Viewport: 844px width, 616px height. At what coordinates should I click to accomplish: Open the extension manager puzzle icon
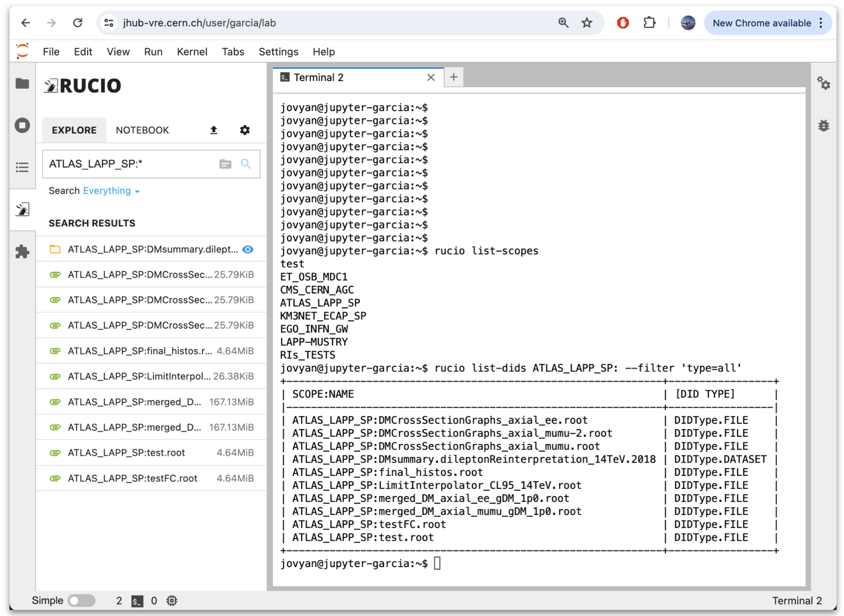click(22, 252)
